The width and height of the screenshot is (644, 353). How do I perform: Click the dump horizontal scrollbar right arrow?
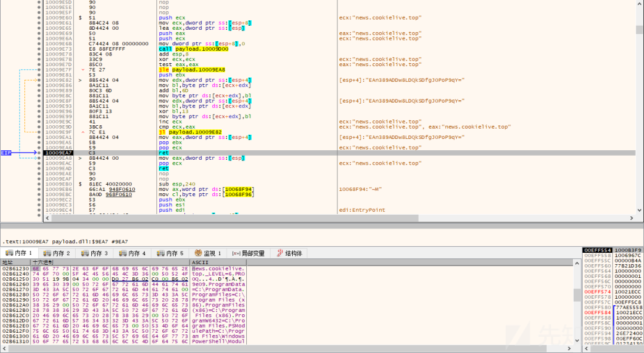(569, 348)
